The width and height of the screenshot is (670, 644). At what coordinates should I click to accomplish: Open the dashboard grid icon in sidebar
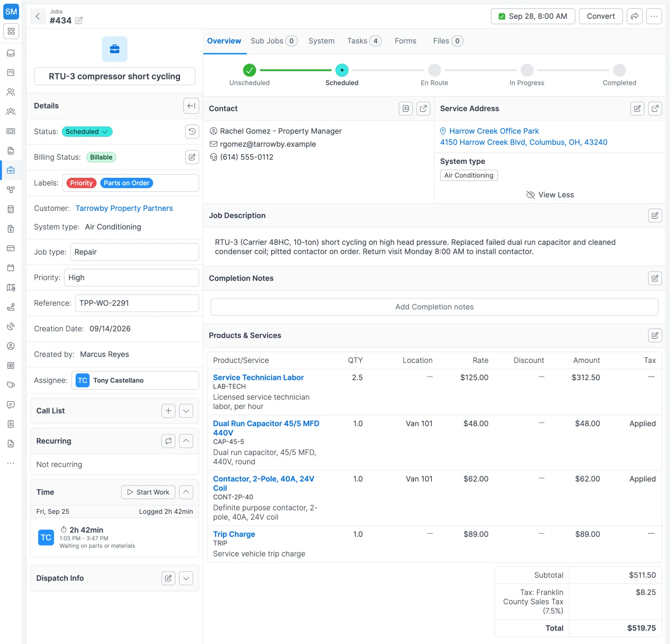coord(11,31)
